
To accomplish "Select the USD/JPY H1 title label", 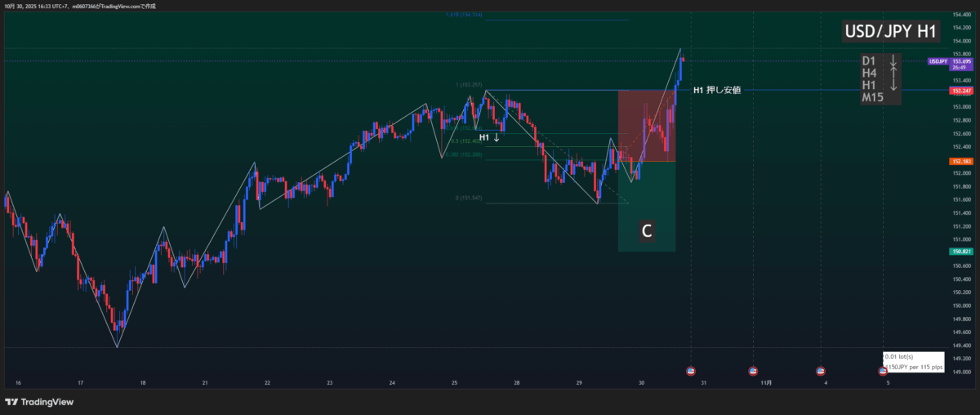I will (891, 32).
